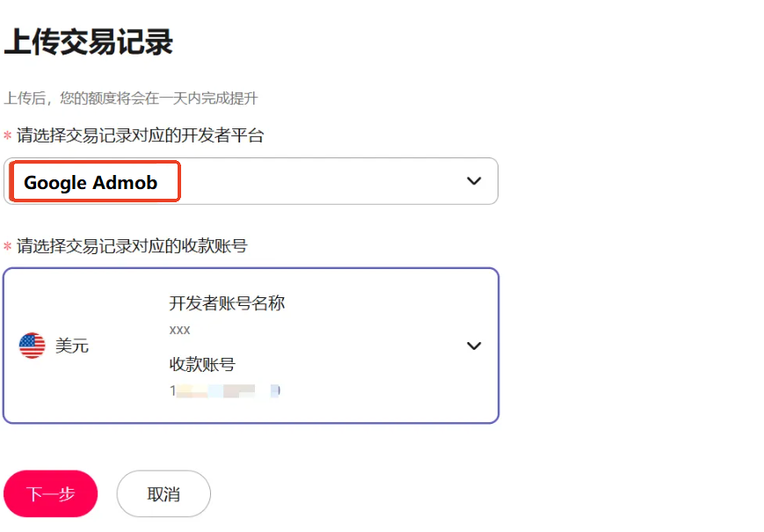Click red asterisk before payment account label
The image size is (764, 532).
pyautogui.click(x=8, y=247)
